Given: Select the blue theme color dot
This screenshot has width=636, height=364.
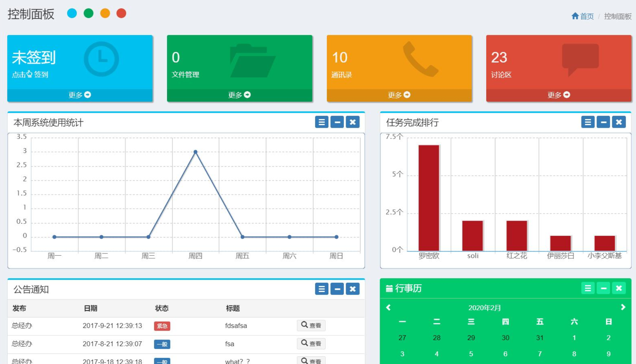Looking at the screenshot, I should 72,13.
